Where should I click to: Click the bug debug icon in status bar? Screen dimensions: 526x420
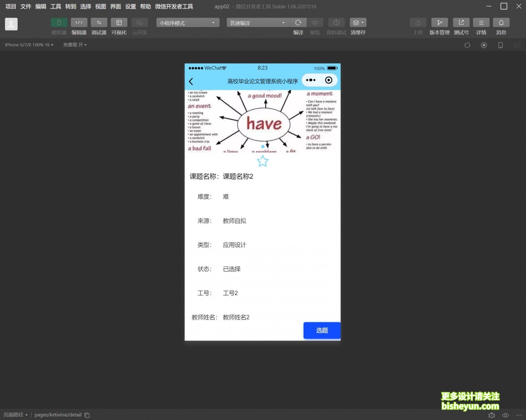[x=491, y=415]
